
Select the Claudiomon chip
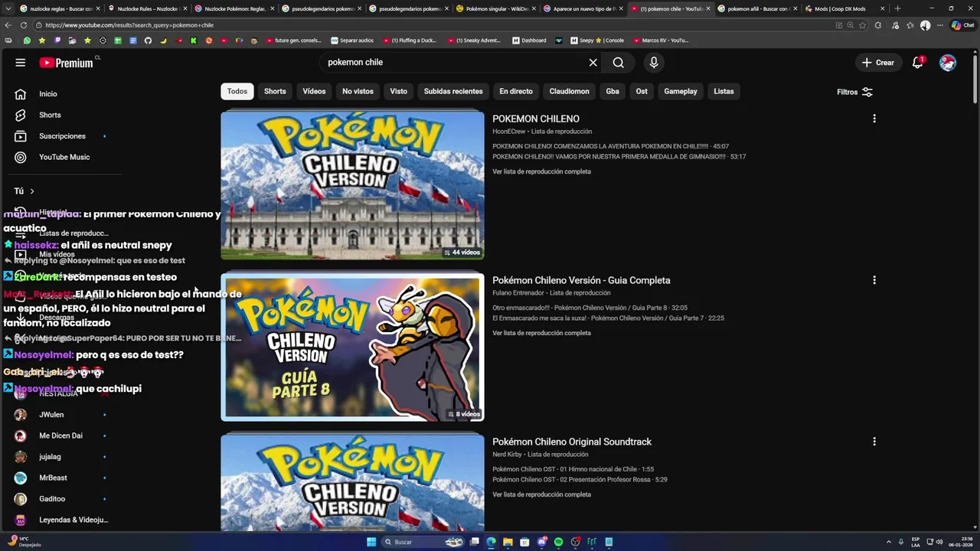coord(569,91)
